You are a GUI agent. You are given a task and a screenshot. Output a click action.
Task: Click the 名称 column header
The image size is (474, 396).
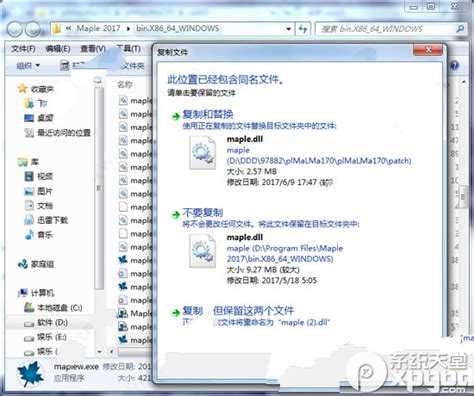tap(125, 85)
